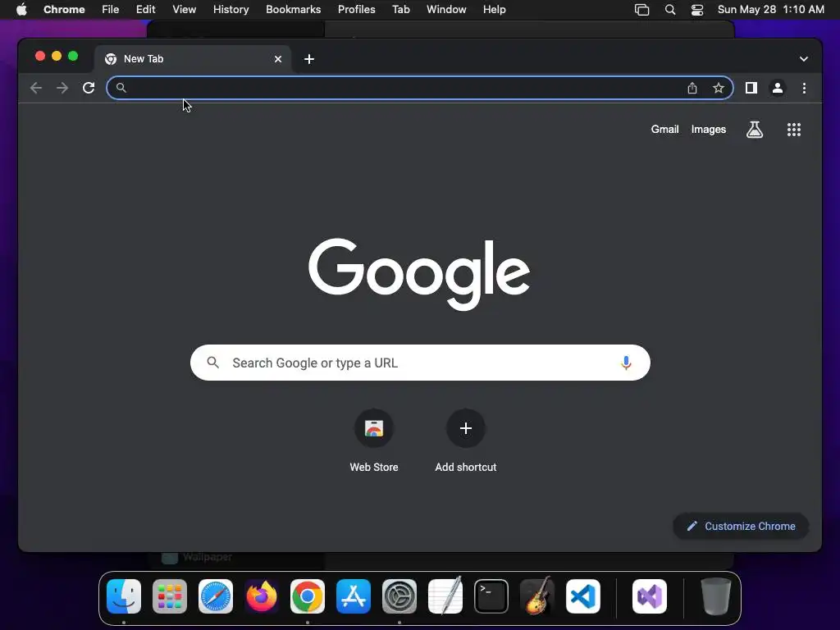This screenshot has width=840, height=630.
Task: Open the Tab menu
Action: (400, 10)
